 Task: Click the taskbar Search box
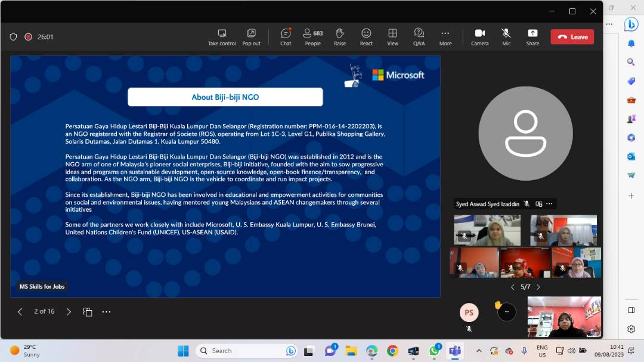point(246,351)
